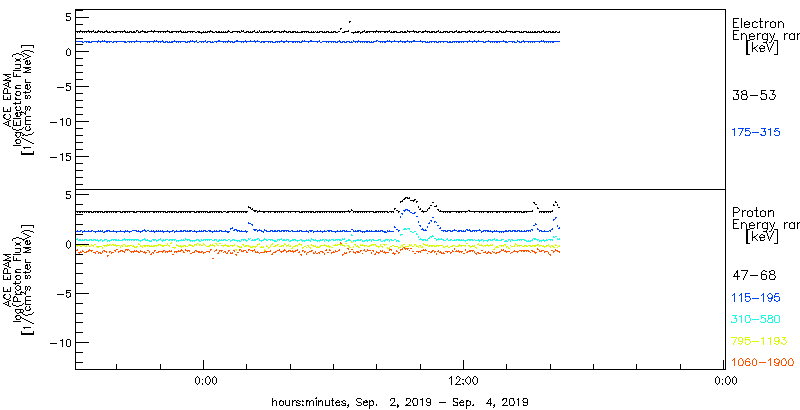Viewport: 800px width, 410px height.
Task: Click the blue 115-195 proton legend label
Action: 756,298
